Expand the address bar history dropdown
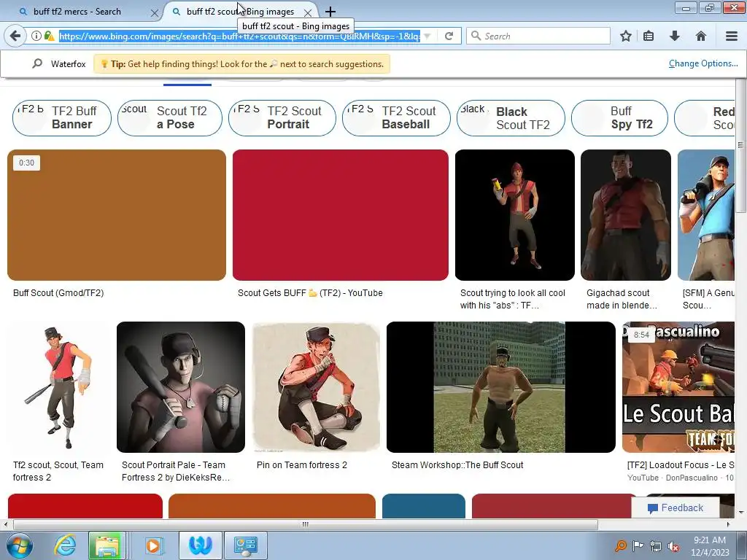 point(427,36)
